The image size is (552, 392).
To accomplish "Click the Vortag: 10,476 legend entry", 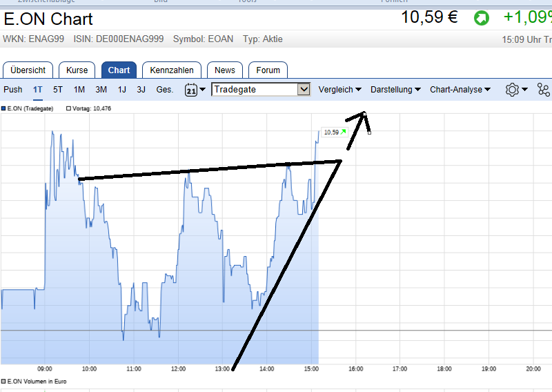I will (x=89, y=108).
